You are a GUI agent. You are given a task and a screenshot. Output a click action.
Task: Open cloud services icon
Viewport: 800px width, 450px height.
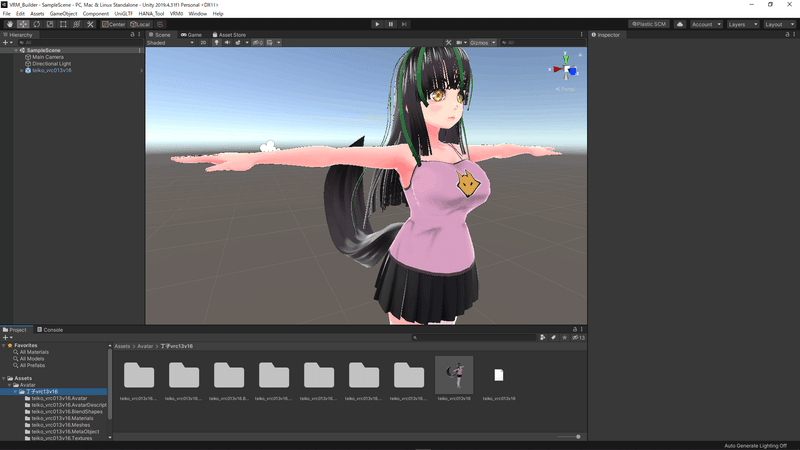pyautogui.click(x=680, y=24)
